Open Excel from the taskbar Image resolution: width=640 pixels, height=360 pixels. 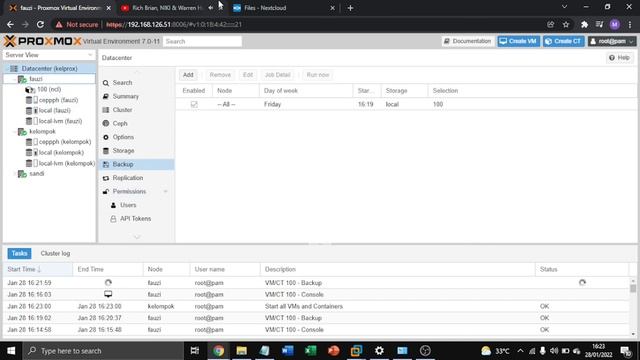point(311,351)
